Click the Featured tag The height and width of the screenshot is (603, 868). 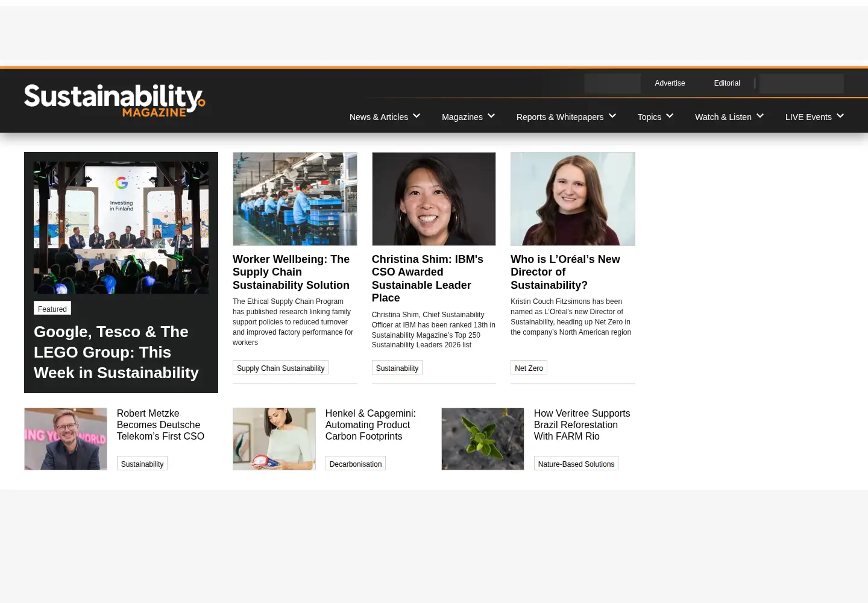(52, 309)
